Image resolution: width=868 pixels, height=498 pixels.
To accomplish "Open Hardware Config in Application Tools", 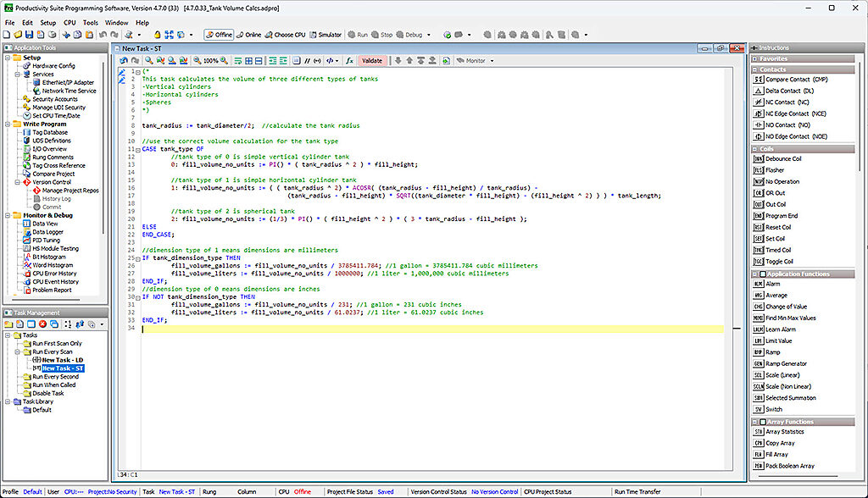I will (x=53, y=66).
